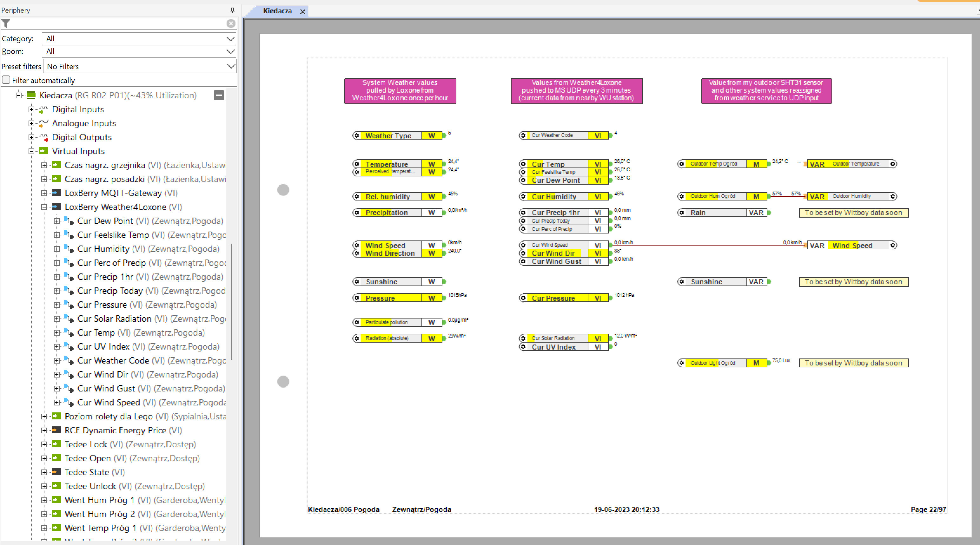Open the Preset filters dropdown

coord(140,66)
